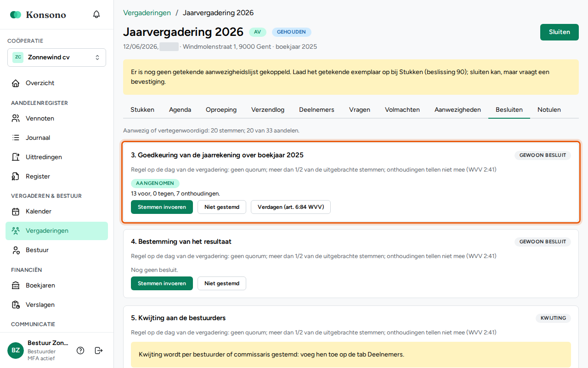Open Uittredingen in the sidebar
The height and width of the screenshot is (368, 588).
pyautogui.click(x=57, y=157)
